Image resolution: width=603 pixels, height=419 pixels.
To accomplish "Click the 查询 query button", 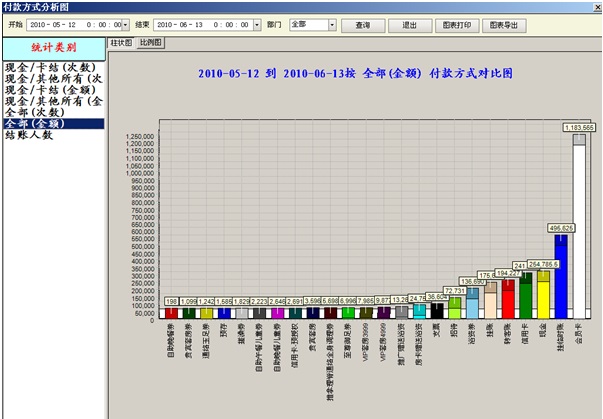I will point(363,25).
